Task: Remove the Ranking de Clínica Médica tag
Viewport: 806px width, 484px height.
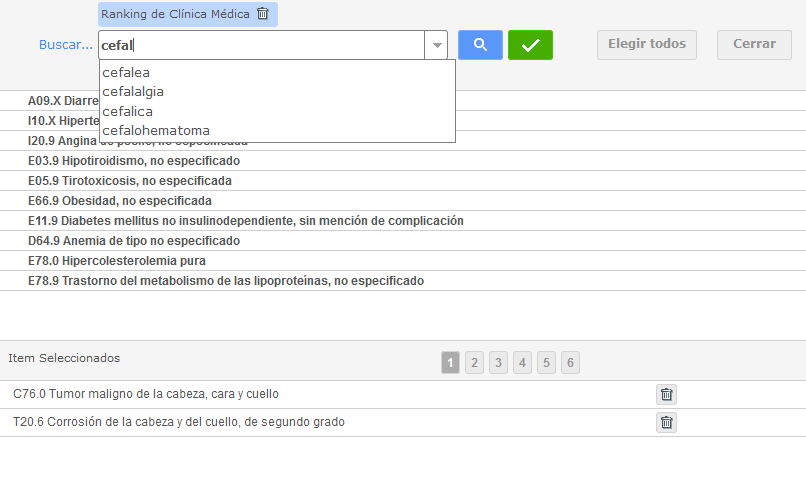Action: click(262, 14)
